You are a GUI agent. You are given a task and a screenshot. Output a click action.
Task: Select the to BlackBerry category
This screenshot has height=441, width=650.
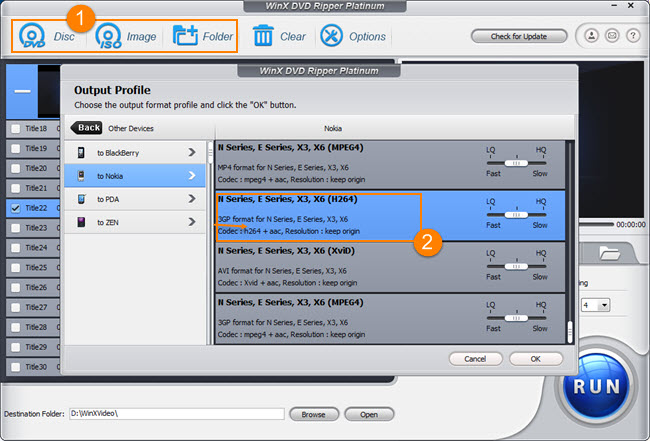135,153
